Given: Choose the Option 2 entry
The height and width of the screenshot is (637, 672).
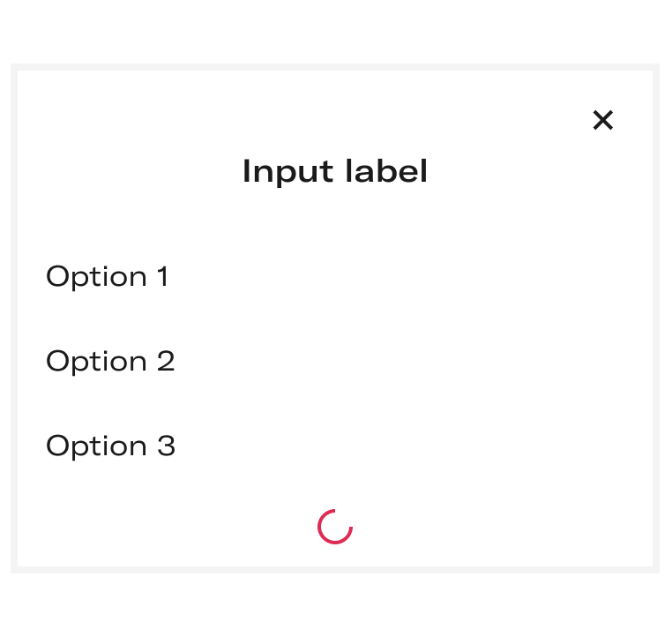Looking at the screenshot, I should pos(335,361).
